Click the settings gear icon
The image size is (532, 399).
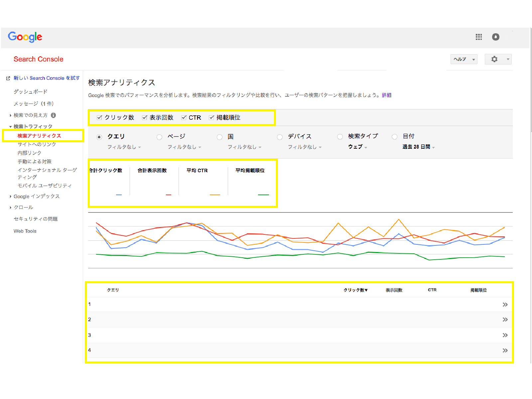(494, 59)
